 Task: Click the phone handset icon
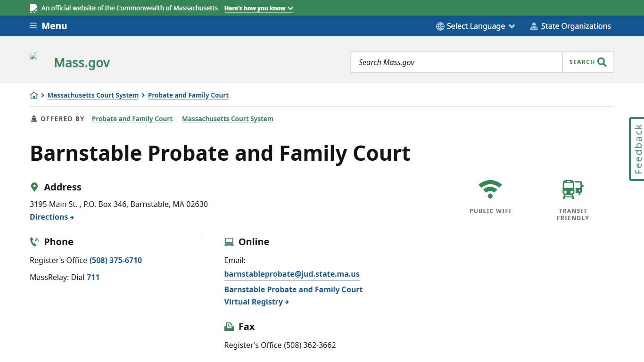(x=34, y=241)
